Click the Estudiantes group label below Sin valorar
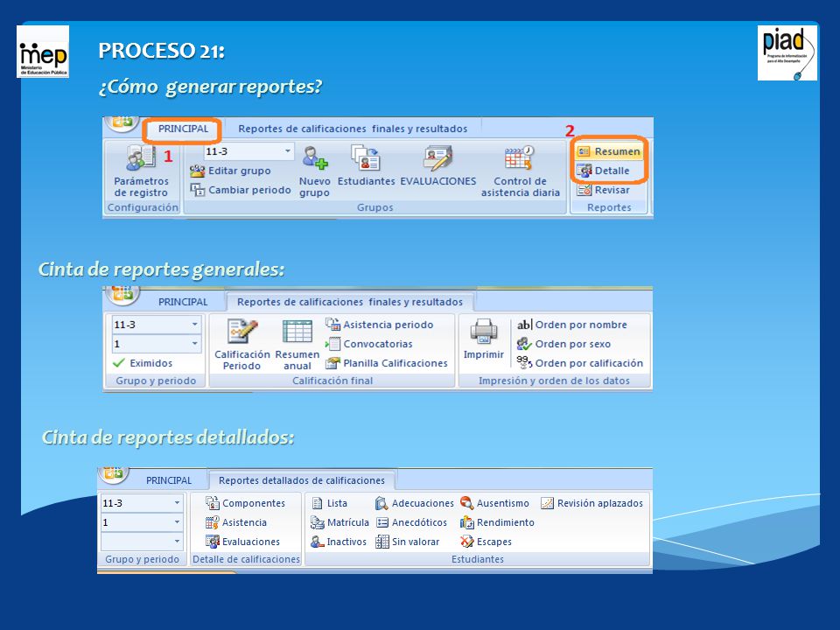This screenshot has width=840, height=630. [478, 559]
